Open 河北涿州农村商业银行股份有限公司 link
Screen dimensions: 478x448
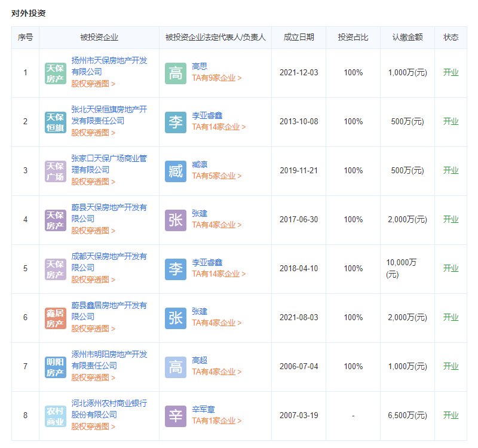click(109, 409)
